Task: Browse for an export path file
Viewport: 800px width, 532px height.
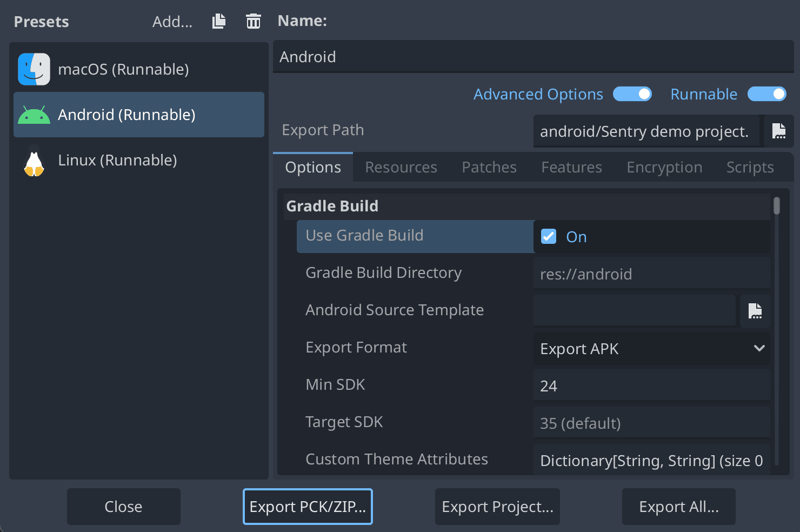Action: coord(778,131)
